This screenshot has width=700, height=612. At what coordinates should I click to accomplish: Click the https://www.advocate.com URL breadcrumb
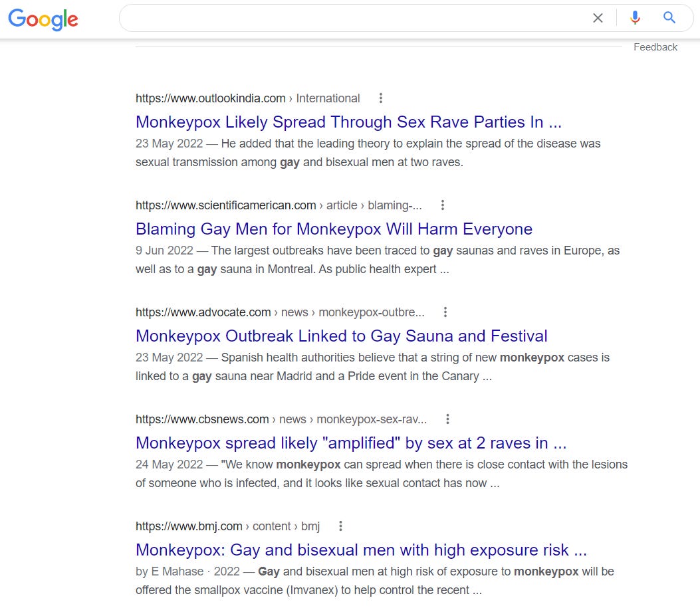tap(280, 312)
